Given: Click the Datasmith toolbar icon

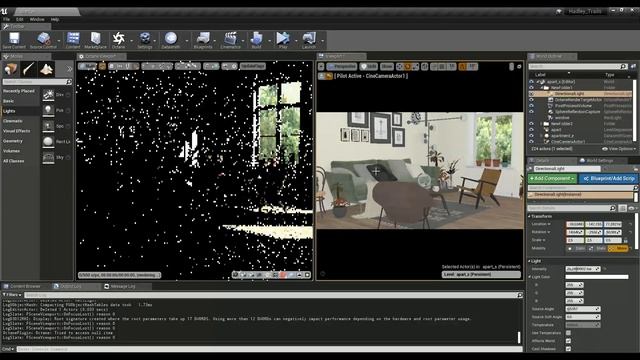Looking at the screenshot, I should coord(171,39).
